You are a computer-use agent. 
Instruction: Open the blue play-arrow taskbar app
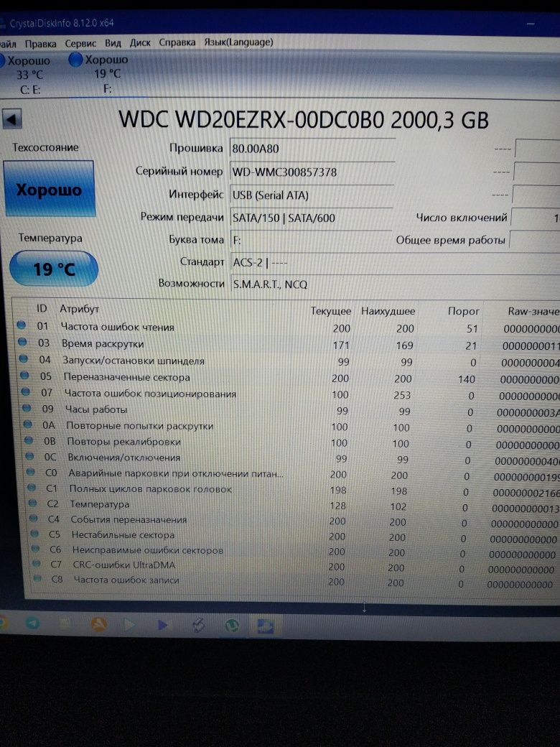pos(162,625)
